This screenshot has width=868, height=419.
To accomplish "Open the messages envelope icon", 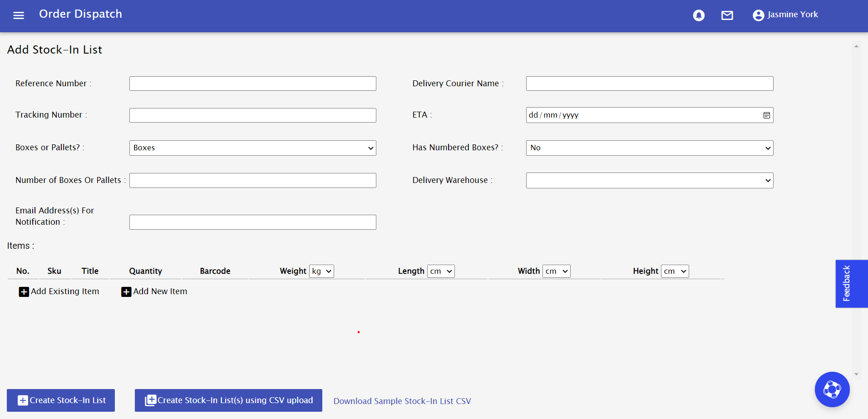I will click(x=727, y=15).
